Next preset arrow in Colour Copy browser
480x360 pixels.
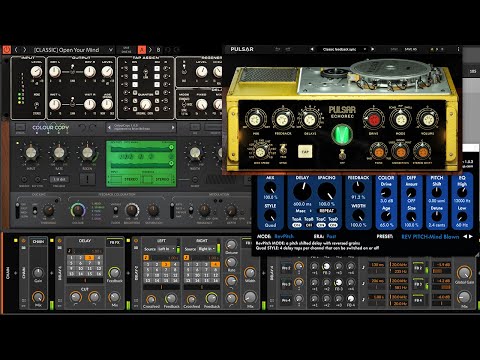pos(173,128)
